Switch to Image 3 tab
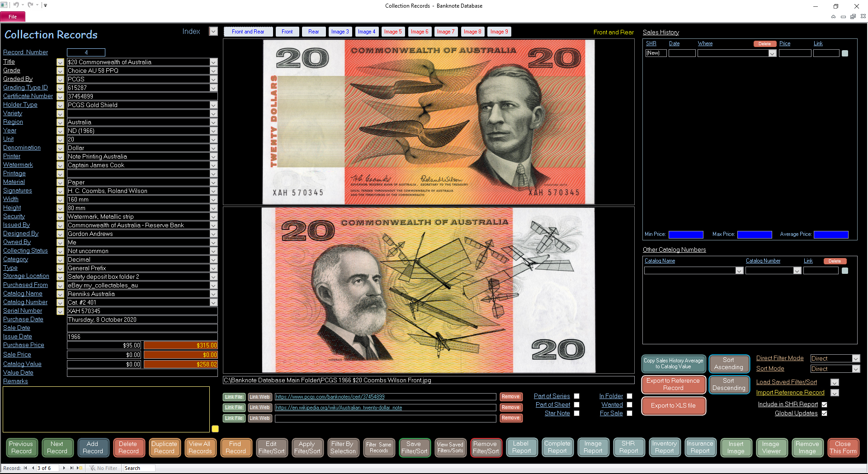The height and width of the screenshot is (474, 868). click(x=340, y=32)
